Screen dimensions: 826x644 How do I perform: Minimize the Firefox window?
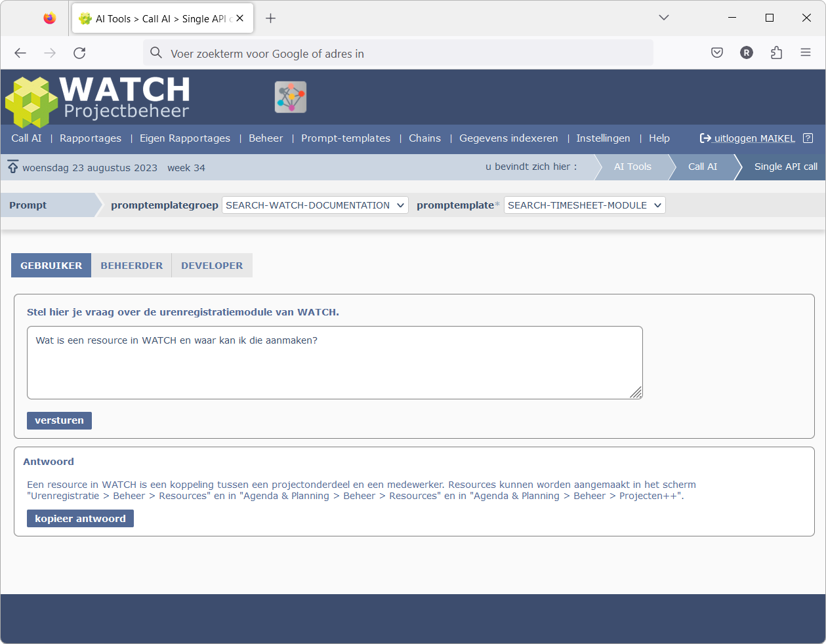click(732, 18)
